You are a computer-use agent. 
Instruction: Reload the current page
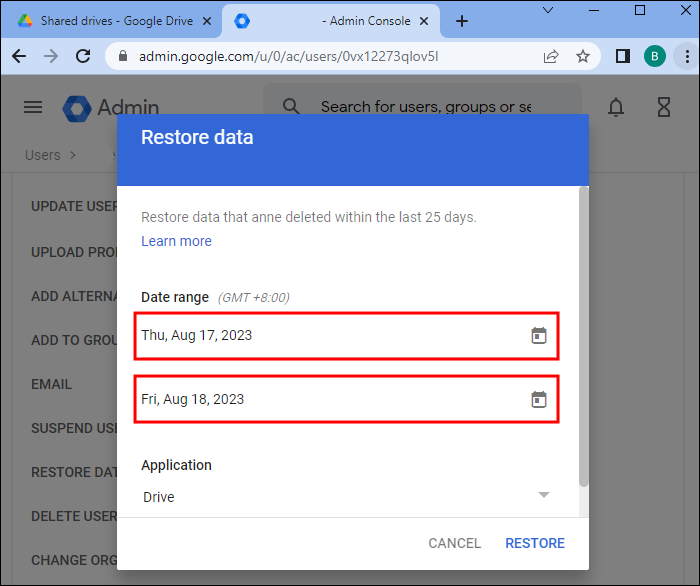[x=82, y=57]
